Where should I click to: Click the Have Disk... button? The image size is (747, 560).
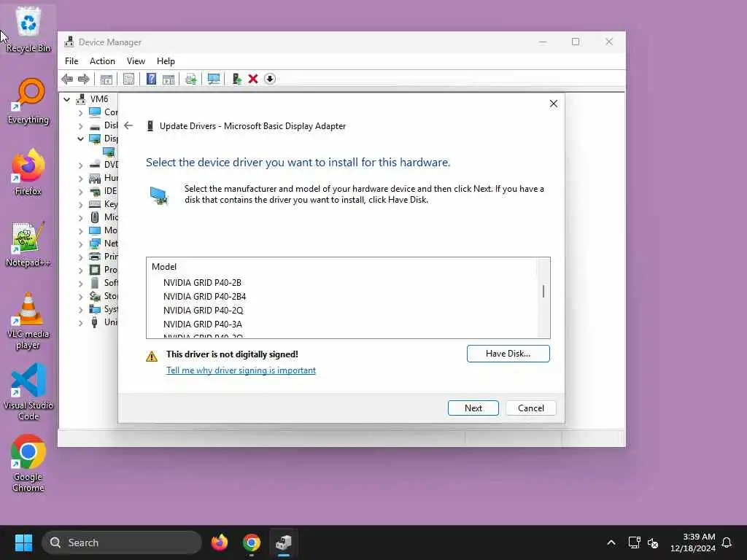pos(508,354)
